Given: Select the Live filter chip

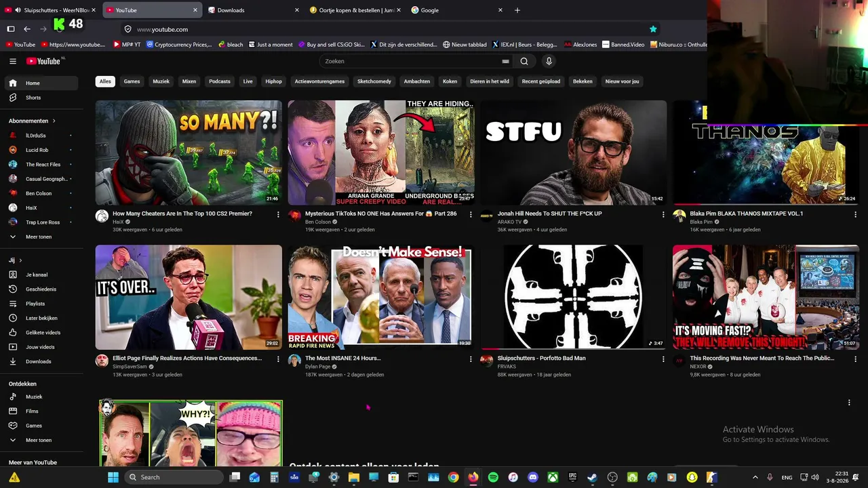Looking at the screenshot, I should point(248,81).
